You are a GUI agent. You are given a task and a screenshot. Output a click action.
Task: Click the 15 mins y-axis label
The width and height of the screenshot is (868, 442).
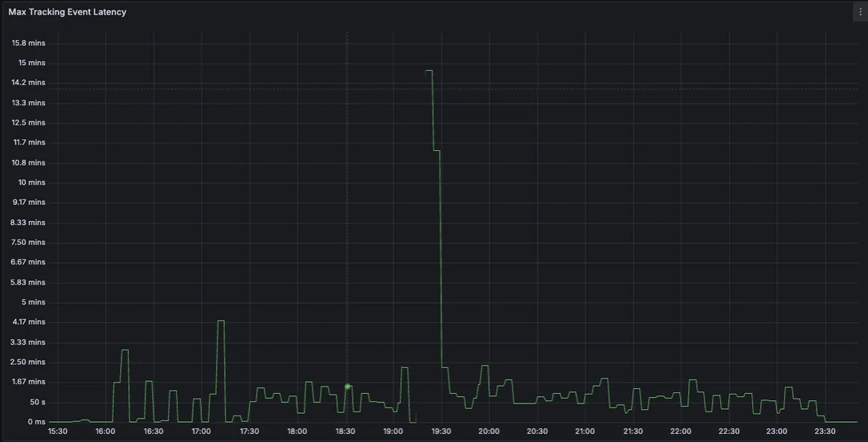(32, 63)
